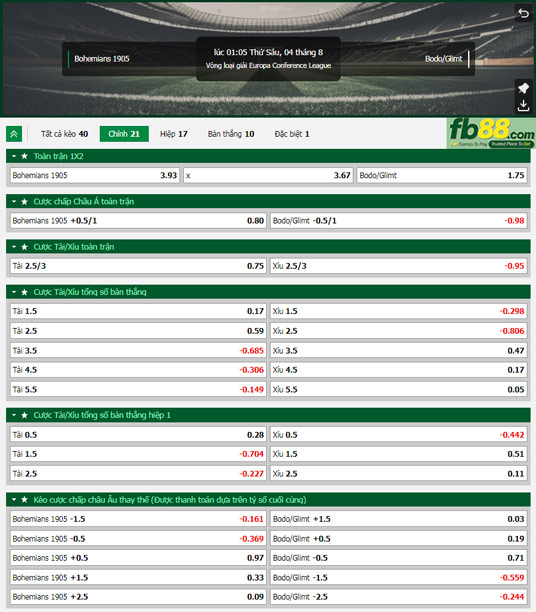Select Tài 1.5 odds 0.17
Viewport: 536px width, 612px height.
(x=138, y=311)
